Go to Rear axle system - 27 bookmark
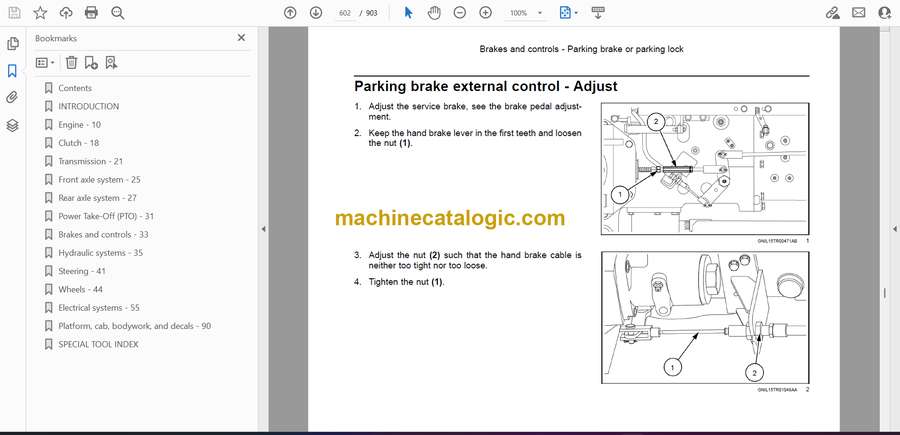Screen dimensions: 900x435 [x=97, y=198]
